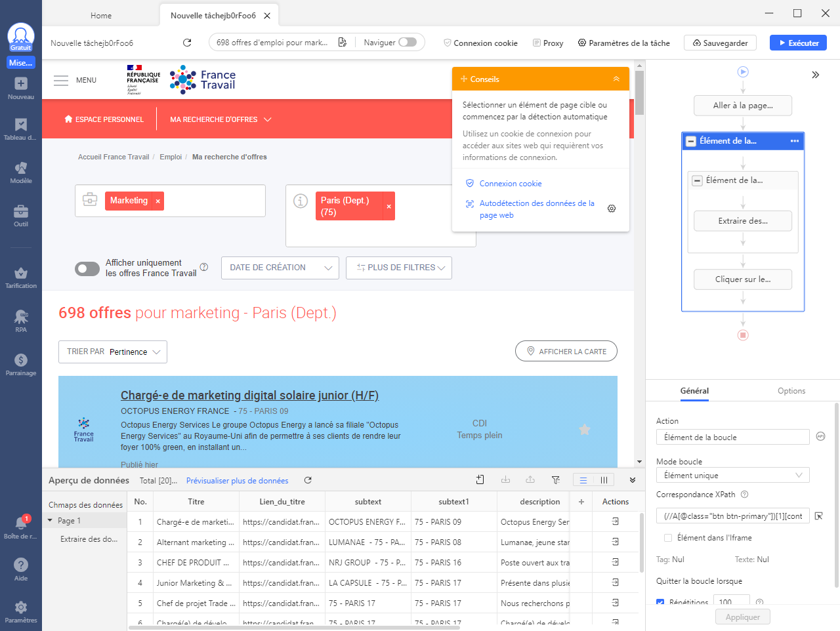Open autodetection settings gear icon
Viewport: 840px width, 631px height.
(612, 209)
